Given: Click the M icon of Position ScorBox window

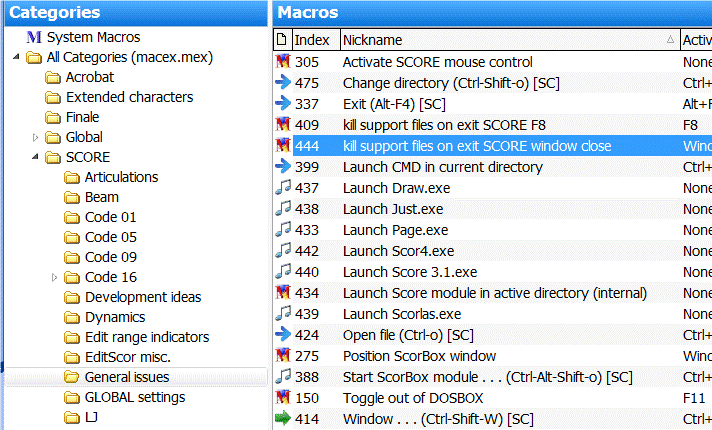Looking at the screenshot, I should pyautogui.click(x=283, y=356).
